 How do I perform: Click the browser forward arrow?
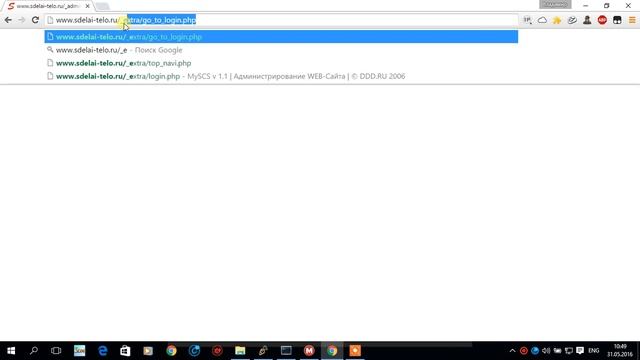(x=21, y=20)
